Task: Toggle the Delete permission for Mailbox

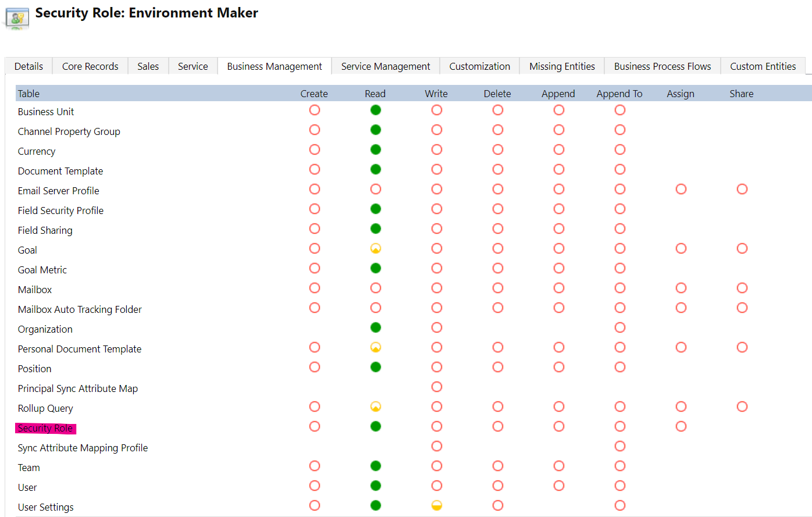Action: pyautogui.click(x=497, y=288)
